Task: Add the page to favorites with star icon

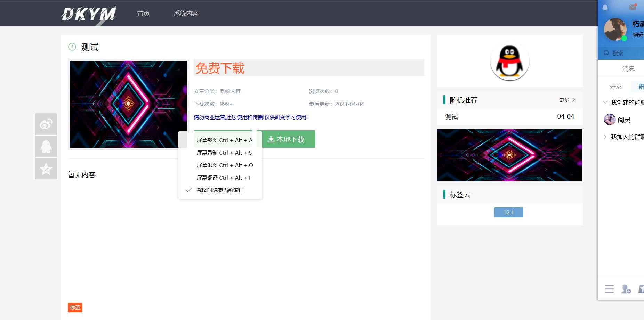Action: click(x=46, y=168)
